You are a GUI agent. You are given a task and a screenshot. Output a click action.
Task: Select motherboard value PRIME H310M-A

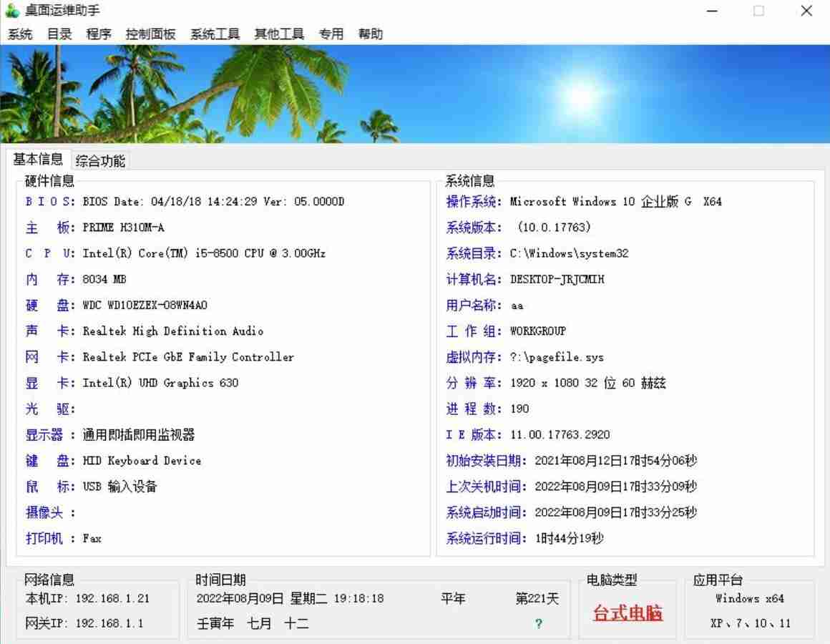123,228
